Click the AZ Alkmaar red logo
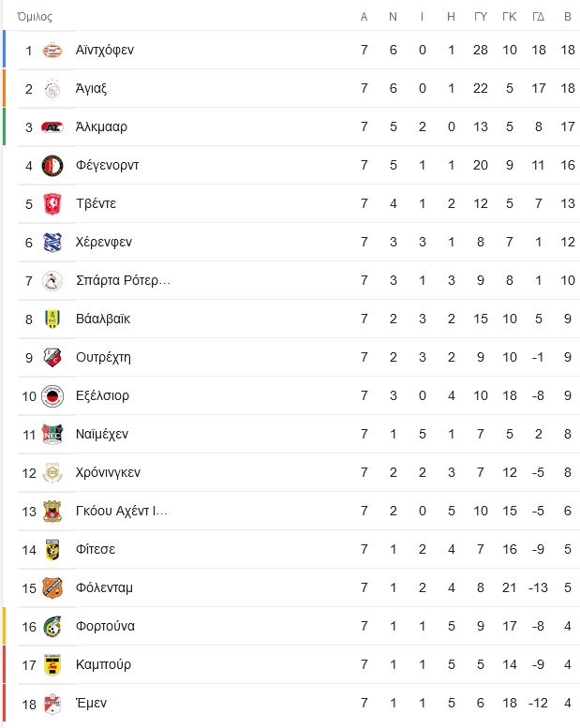This screenshot has height=728, width=580. 52,126
